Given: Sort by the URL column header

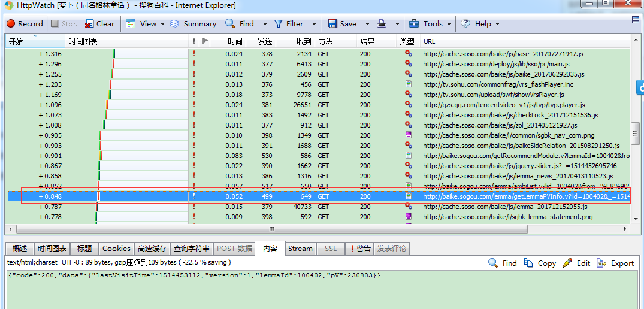Looking at the screenshot, I should click(429, 41).
